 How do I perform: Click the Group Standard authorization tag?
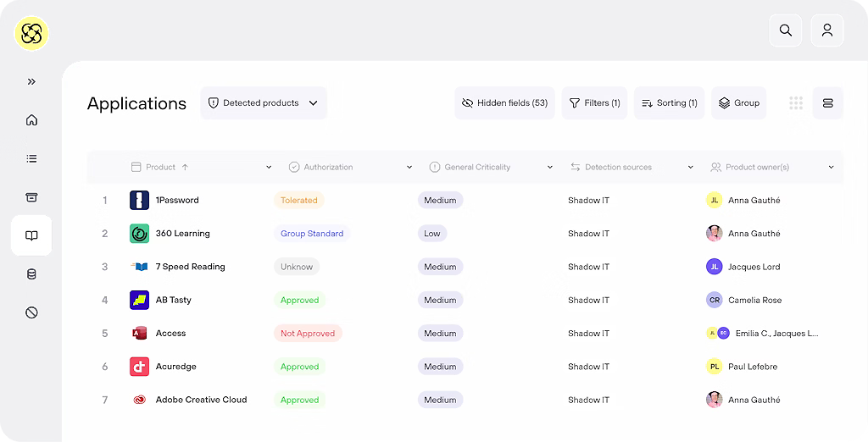pyautogui.click(x=312, y=234)
